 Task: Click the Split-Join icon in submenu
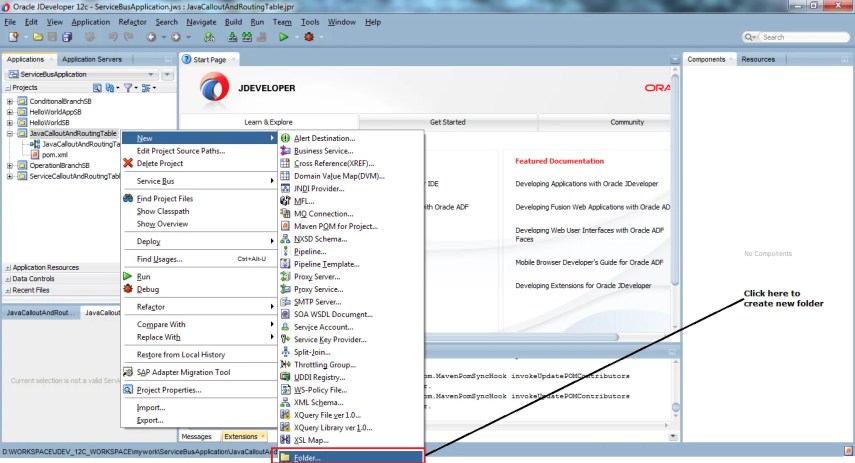point(285,352)
